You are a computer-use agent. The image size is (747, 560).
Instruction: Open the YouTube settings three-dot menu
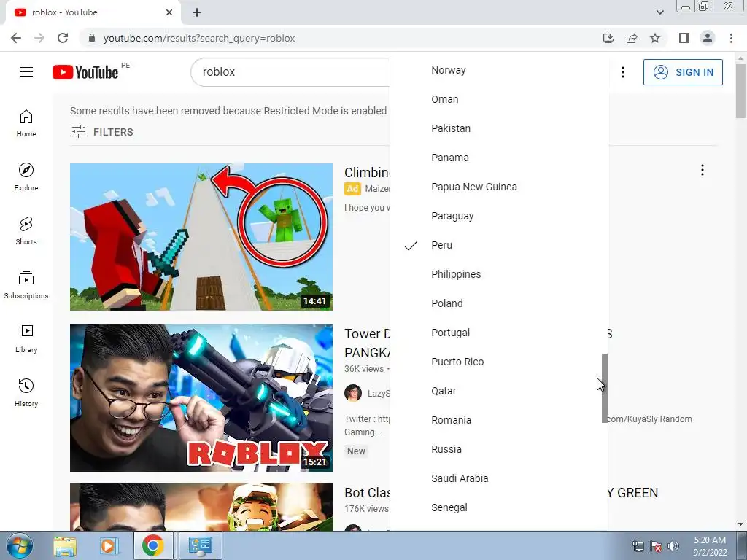point(623,72)
